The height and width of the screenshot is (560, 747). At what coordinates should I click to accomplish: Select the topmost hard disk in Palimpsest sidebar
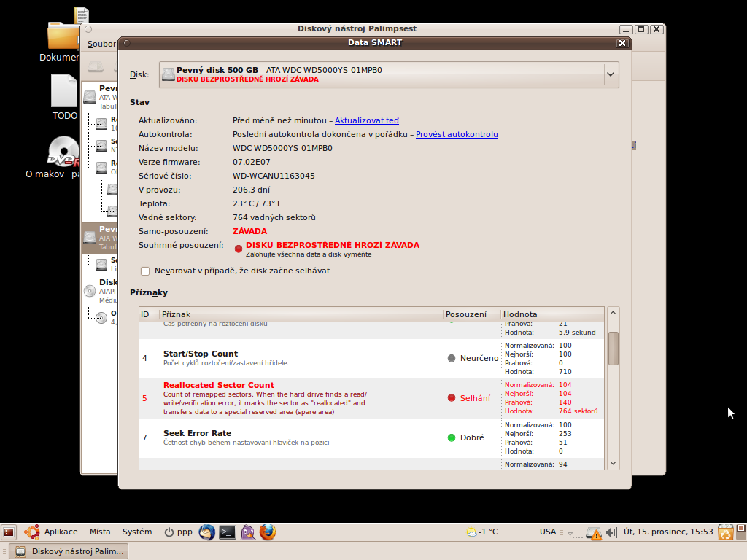99,97
